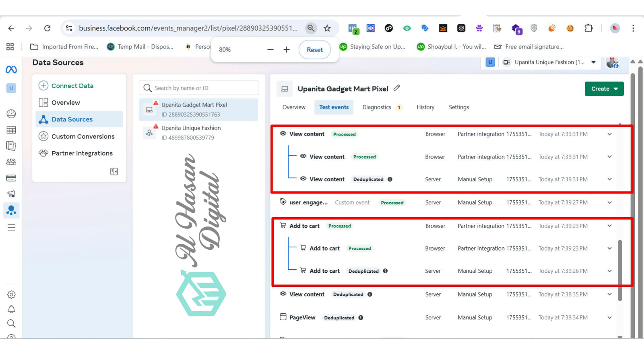
Task: Switch to the History tab
Action: (x=425, y=107)
